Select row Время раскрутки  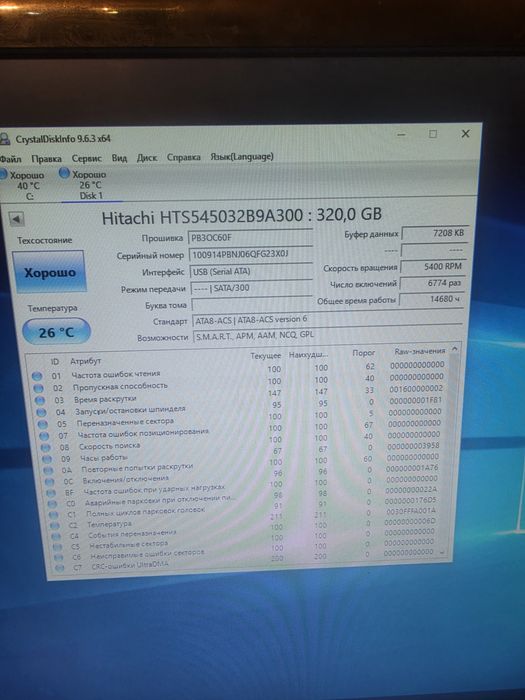(240, 396)
